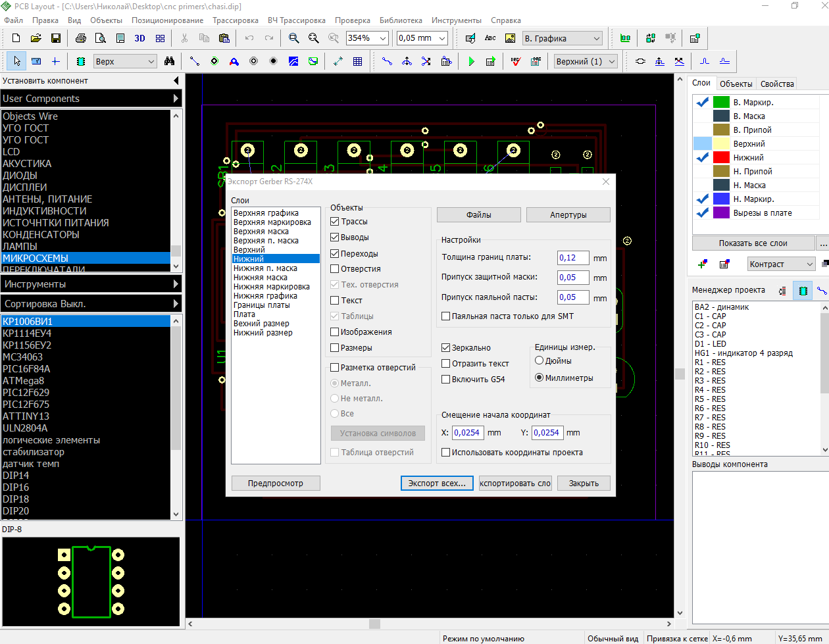Click the red Нижний layer color swatch
The width and height of the screenshot is (829, 644).
click(722, 158)
